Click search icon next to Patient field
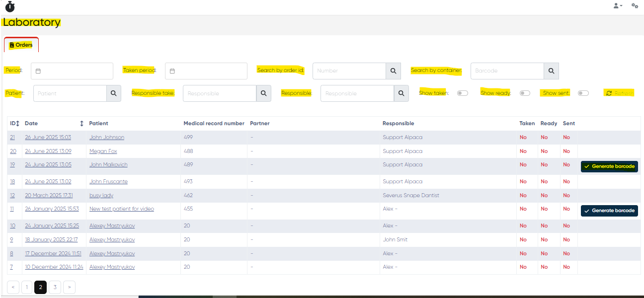644x298 pixels. point(113,93)
